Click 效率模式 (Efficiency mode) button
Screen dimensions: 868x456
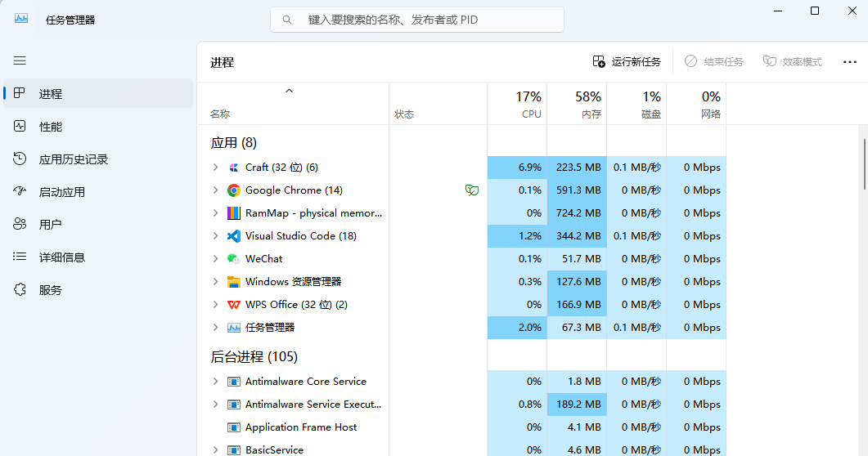tap(793, 62)
